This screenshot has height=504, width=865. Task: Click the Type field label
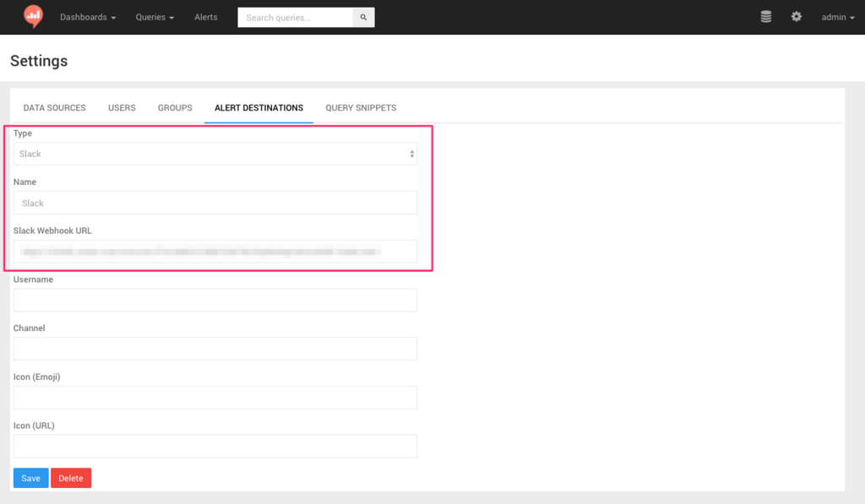pyautogui.click(x=23, y=133)
